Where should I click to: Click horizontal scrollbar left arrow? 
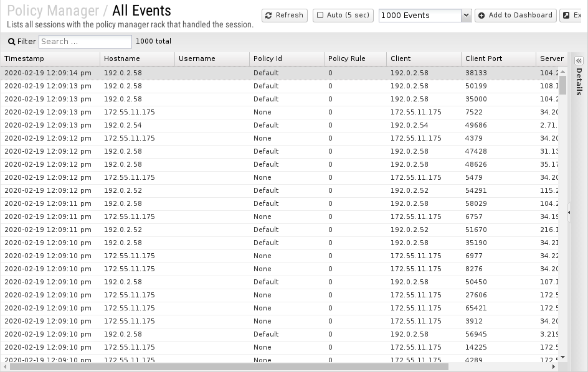pyautogui.click(x=4, y=367)
